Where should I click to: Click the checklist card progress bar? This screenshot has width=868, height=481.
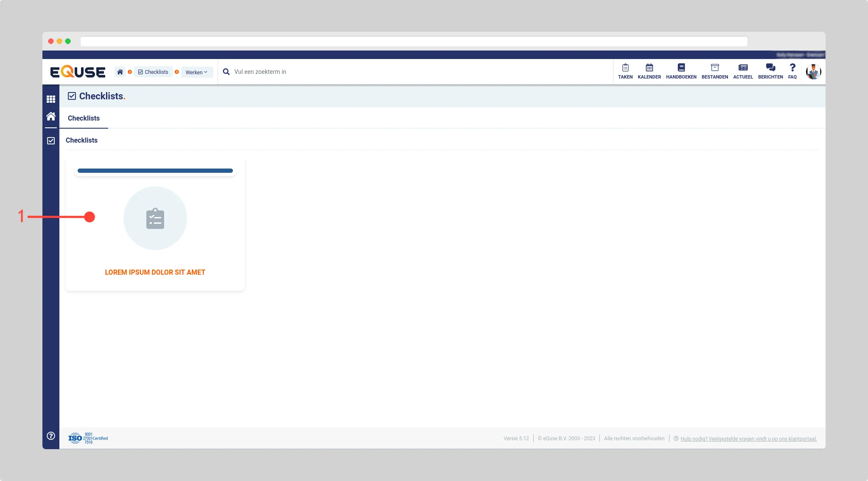coord(155,171)
